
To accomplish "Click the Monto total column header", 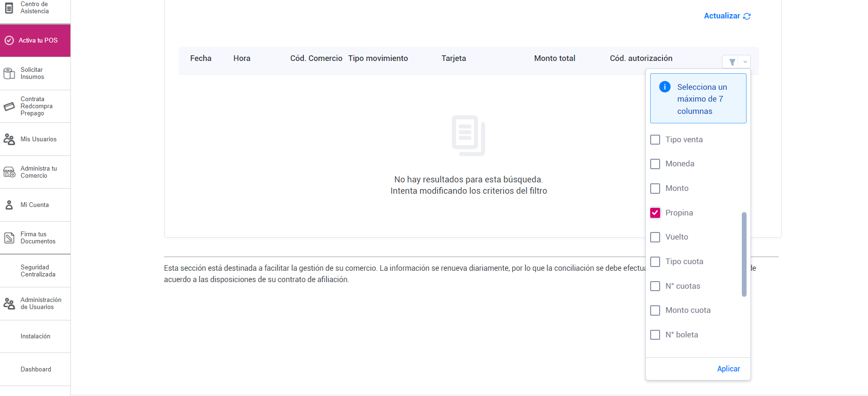I will click(x=555, y=59).
